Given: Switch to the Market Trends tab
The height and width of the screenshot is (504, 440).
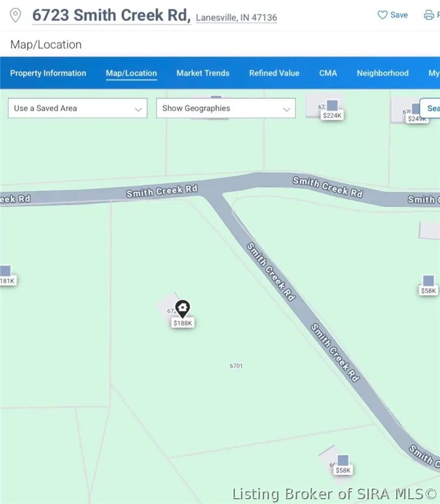Looking at the screenshot, I should click(203, 73).
